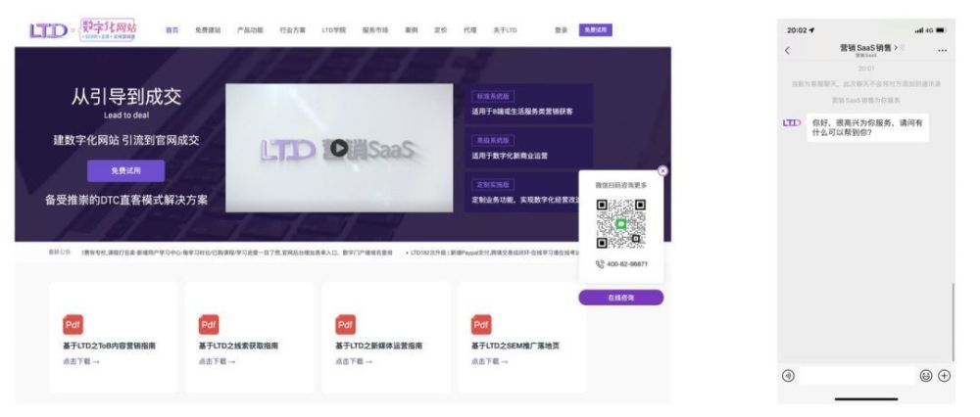
Task: Select the 标准系统版 plan card
Action: point(529,104)
